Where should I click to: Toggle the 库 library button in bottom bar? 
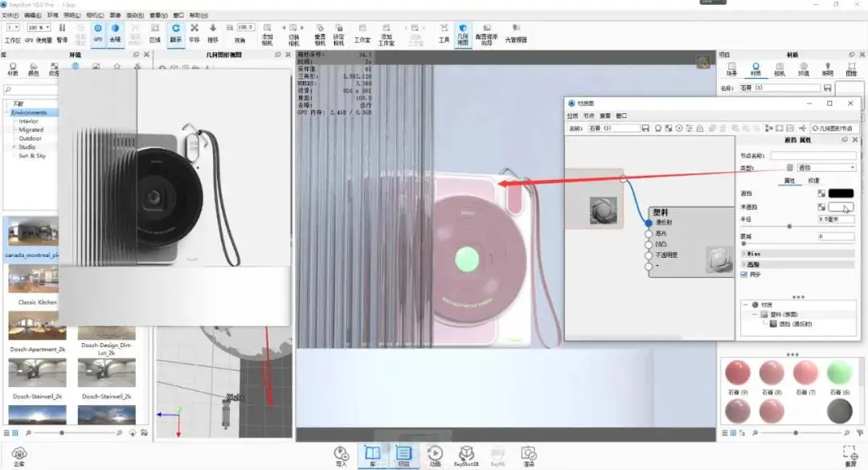(373, 456)
